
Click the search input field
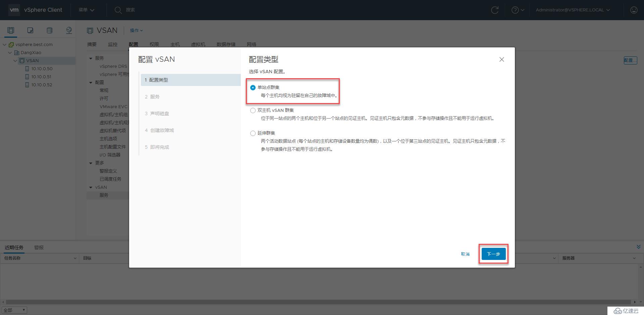point(130,10)
